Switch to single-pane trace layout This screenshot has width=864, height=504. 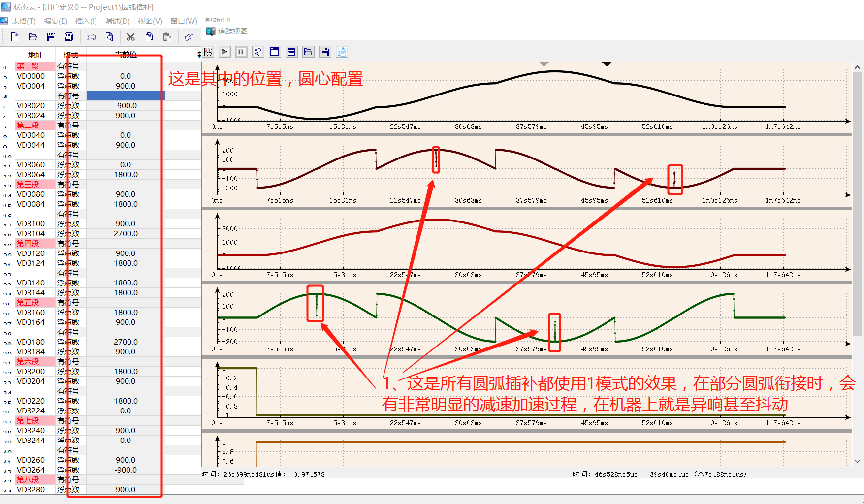click(x=275, y=52)
